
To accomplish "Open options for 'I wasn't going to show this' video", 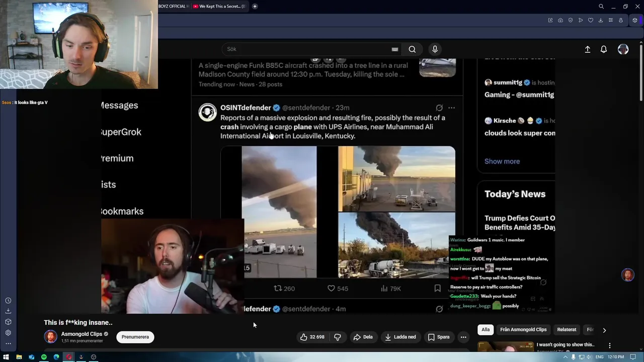I will click(610, 345).
